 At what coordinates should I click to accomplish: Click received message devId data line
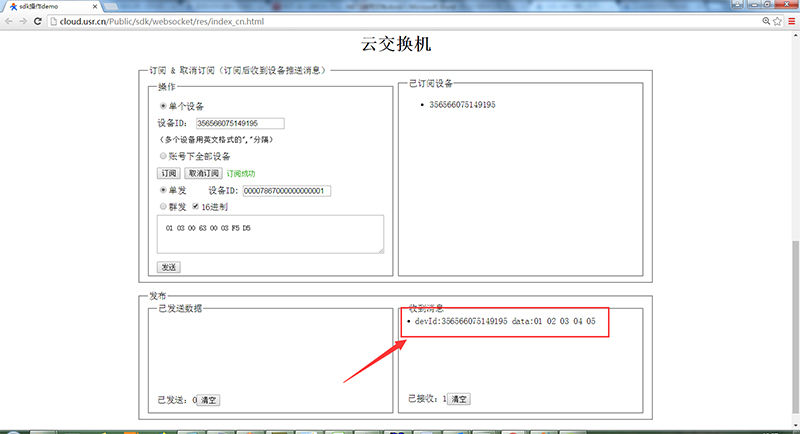[505, 321]
